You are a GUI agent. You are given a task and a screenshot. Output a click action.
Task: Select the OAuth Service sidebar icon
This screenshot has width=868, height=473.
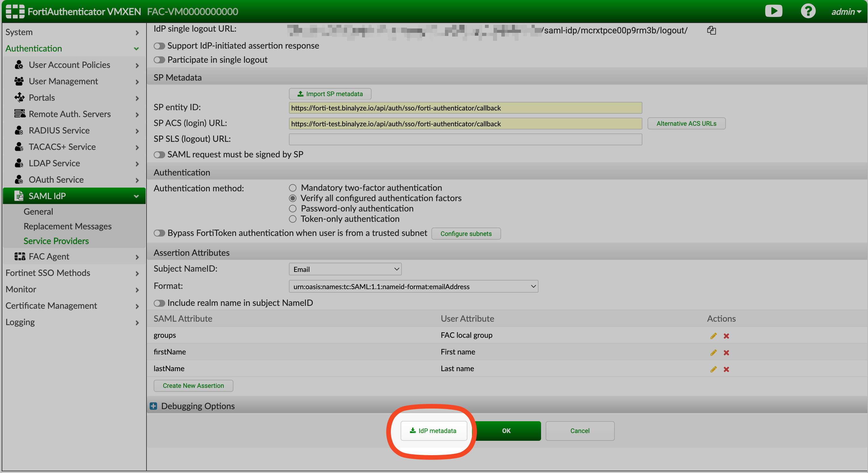click(19, 180)
